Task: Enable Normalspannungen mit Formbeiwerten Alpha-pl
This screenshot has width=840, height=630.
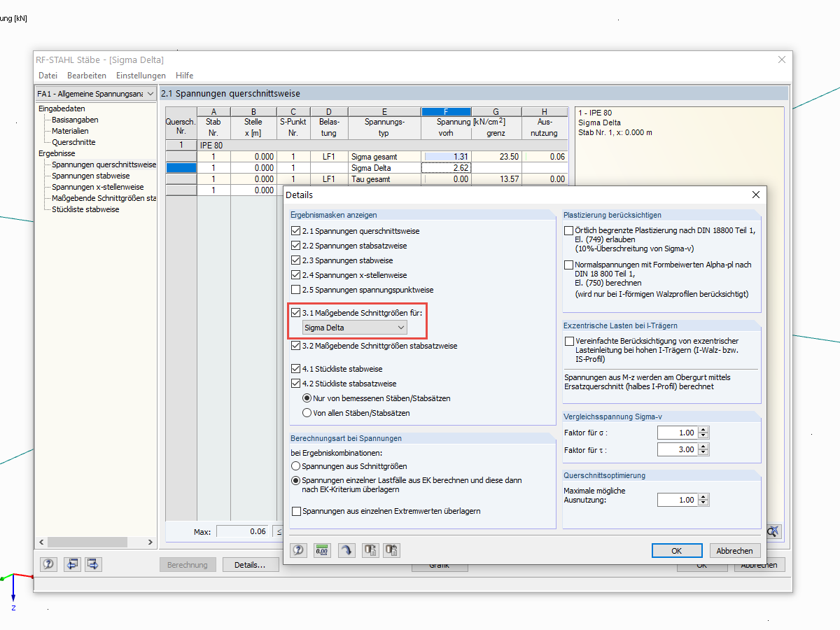Action: click(x=569, y=265)
